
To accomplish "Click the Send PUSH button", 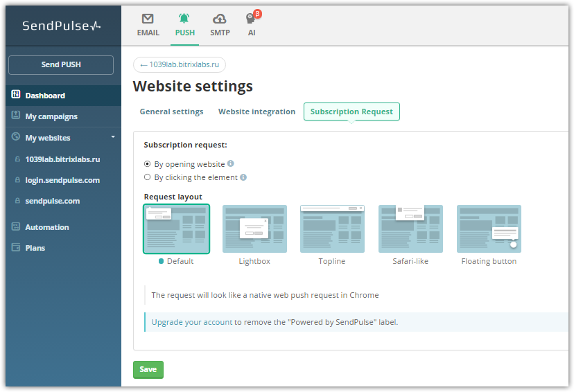I will 61,65.
